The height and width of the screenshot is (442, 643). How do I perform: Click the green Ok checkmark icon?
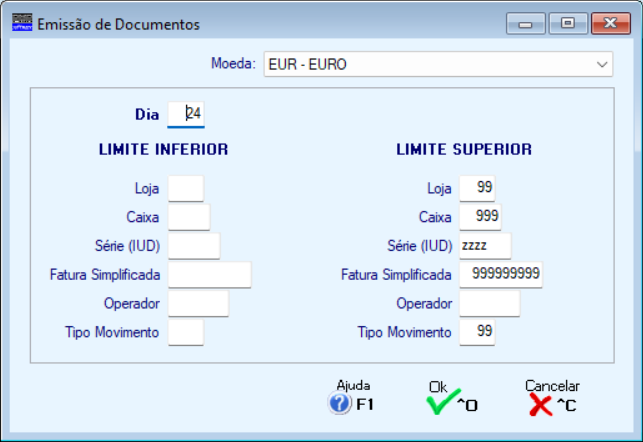pyautogui.click(x=438, y=404)
